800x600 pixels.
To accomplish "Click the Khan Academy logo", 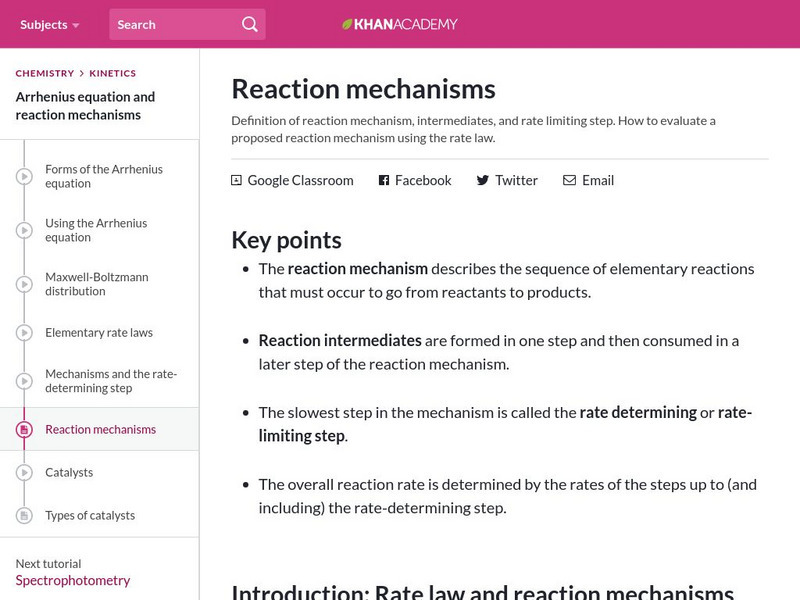I will coord(402,24).
